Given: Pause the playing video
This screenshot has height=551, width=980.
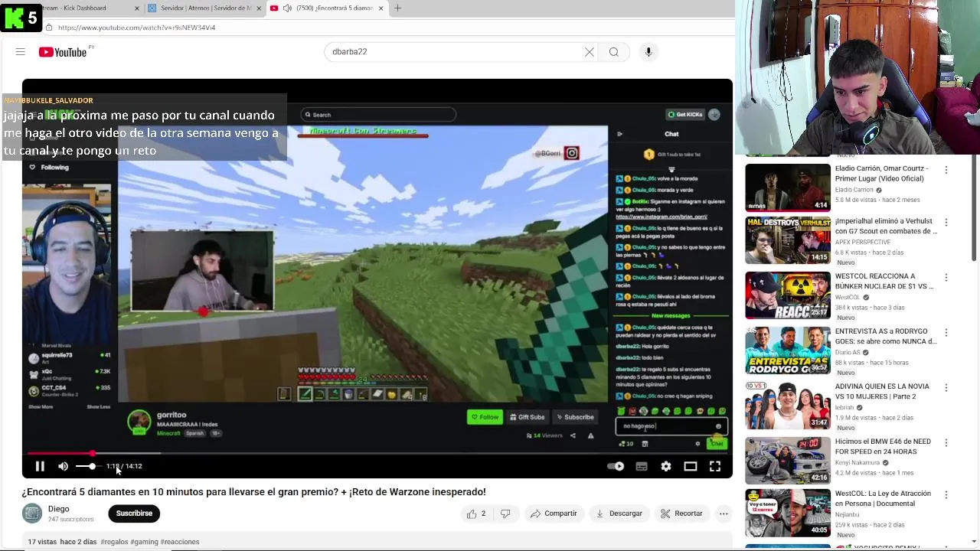Looking at the screenshot, I should [40, 466].
